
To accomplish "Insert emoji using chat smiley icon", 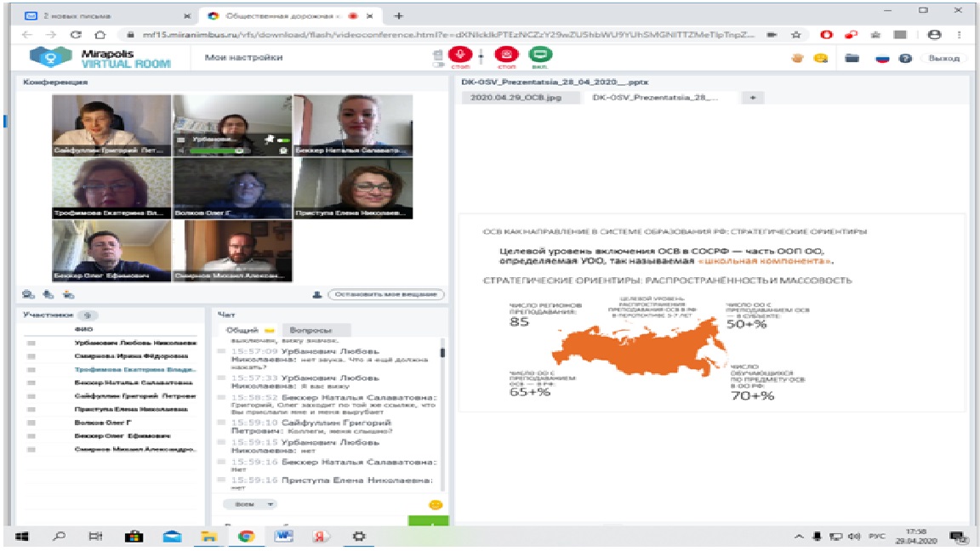I will (x=436, y=504).
